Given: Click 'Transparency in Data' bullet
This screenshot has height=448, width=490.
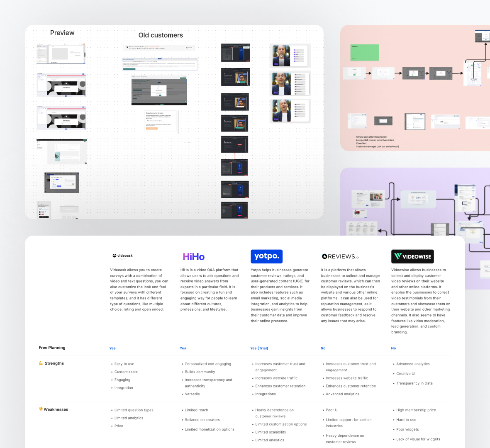Looking at the screenshot, I should 414,383.
